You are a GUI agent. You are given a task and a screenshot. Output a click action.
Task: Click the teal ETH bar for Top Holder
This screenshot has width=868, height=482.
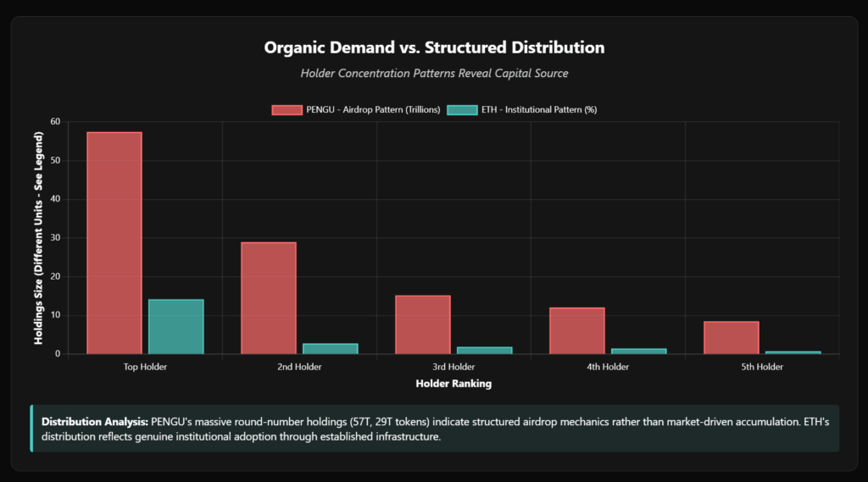coord(175,327)
